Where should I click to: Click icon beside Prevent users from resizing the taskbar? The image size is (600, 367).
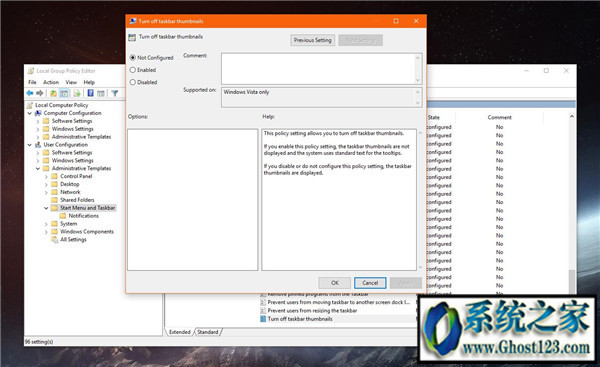pos(263,310)
